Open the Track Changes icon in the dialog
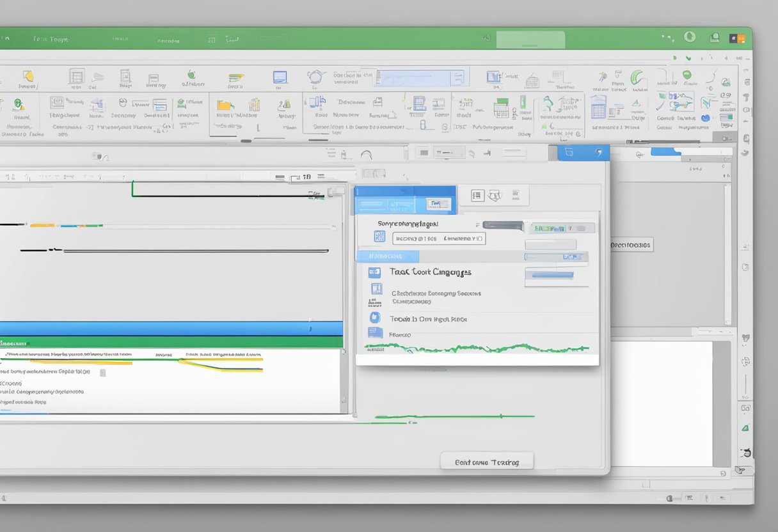This screenshot has width=778, height=532. [x=375, y=272]
